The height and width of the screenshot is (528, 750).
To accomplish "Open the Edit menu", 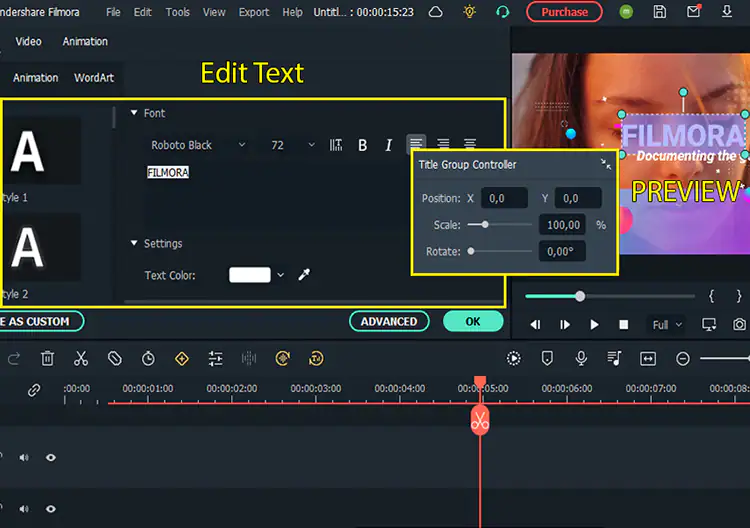I will pos(143,12).
